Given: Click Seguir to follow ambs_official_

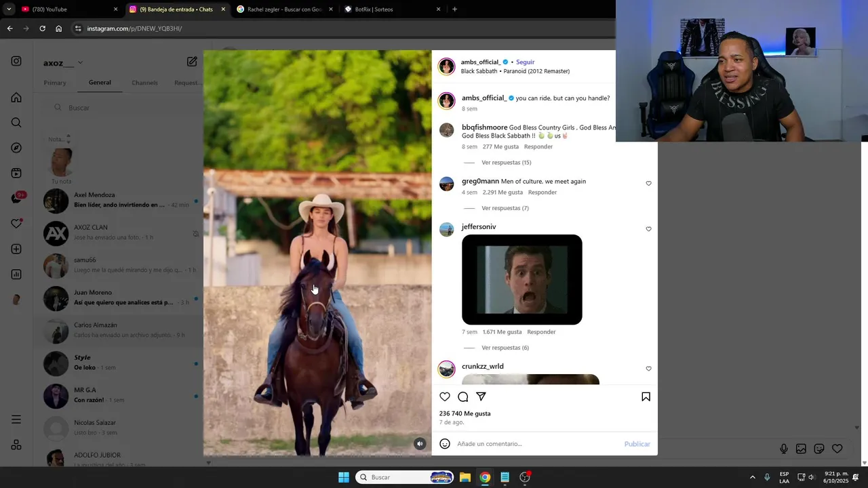Looking at the screenshot, I should point(525,62).
